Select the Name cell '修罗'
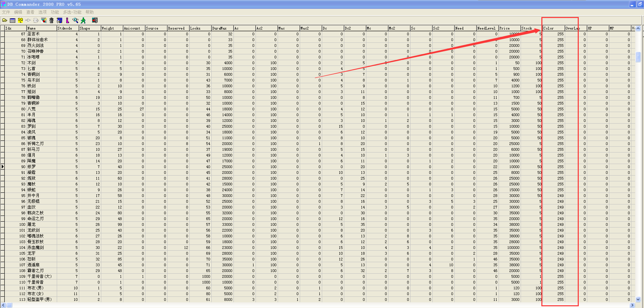644x308 pixels. tap(42, 167)
